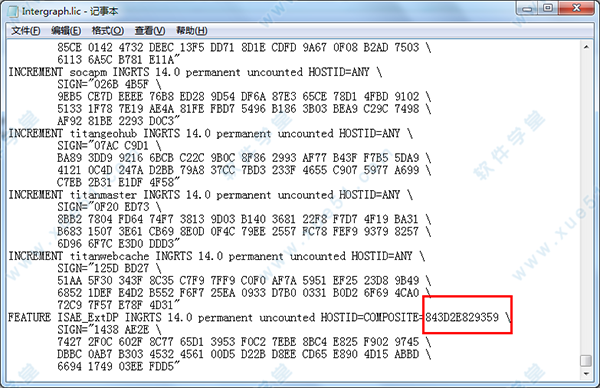
Task: Click the word FEATURE in the ISAE_ExtDP line
Action: 29,317
